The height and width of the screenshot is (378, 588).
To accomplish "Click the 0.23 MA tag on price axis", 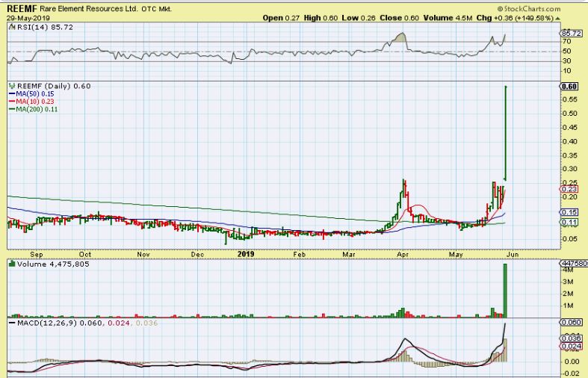I will (x=569, y=190).
